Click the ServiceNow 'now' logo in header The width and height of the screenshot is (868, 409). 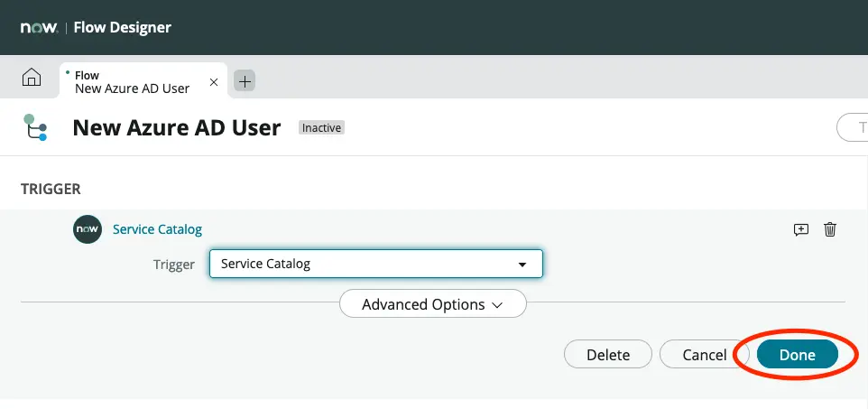pyautogui.click(x=39, y=28)
